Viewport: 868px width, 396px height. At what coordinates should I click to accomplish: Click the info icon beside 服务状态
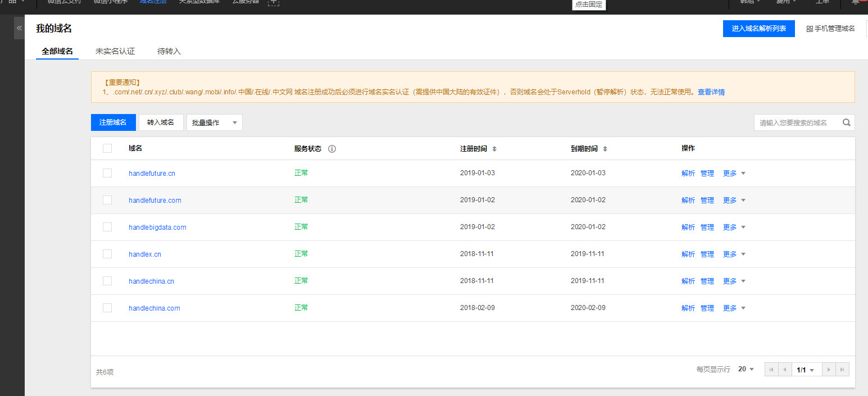point(331,149)
